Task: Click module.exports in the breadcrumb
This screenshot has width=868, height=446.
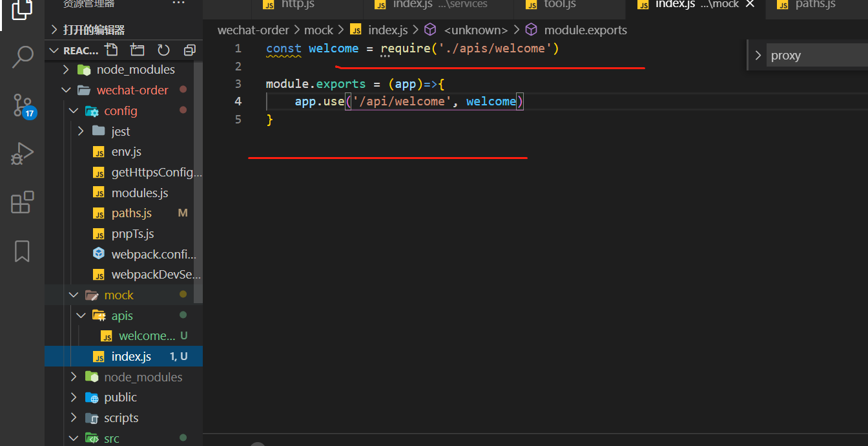Action: pyautogui.click(x=585, y=30)
